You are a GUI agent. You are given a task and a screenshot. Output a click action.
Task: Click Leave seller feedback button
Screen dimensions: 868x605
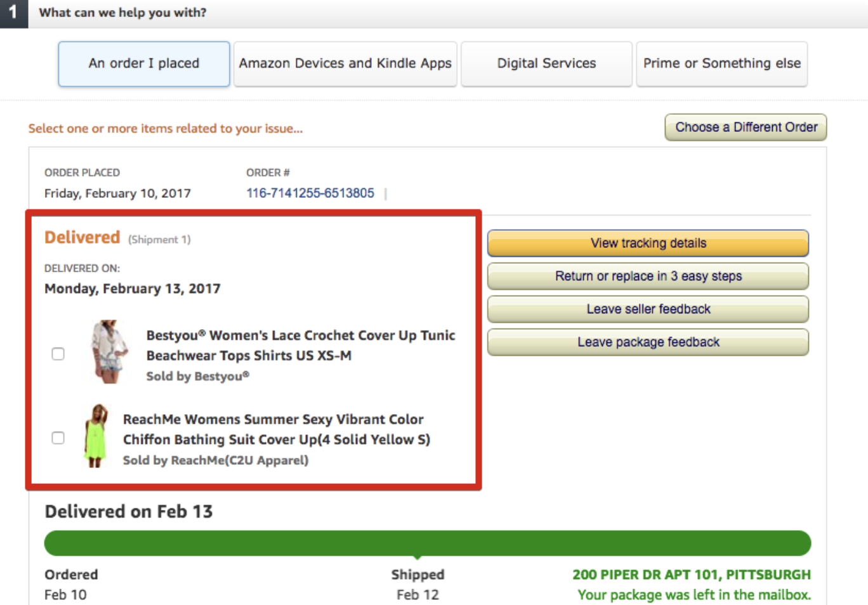648,309
